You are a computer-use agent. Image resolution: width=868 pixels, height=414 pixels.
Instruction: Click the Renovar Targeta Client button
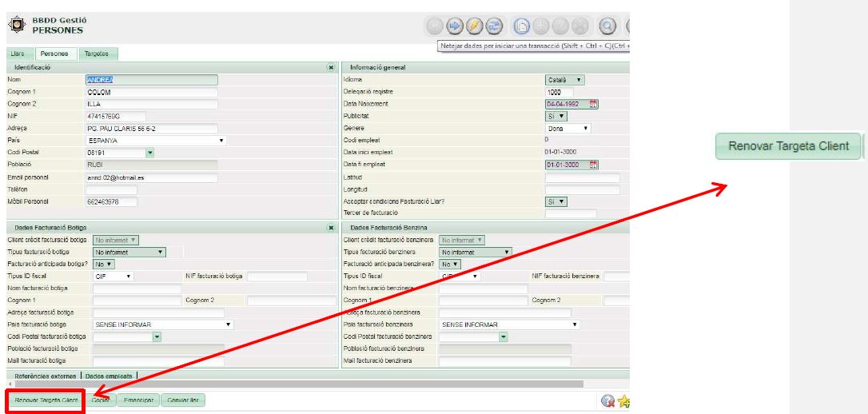44,399
